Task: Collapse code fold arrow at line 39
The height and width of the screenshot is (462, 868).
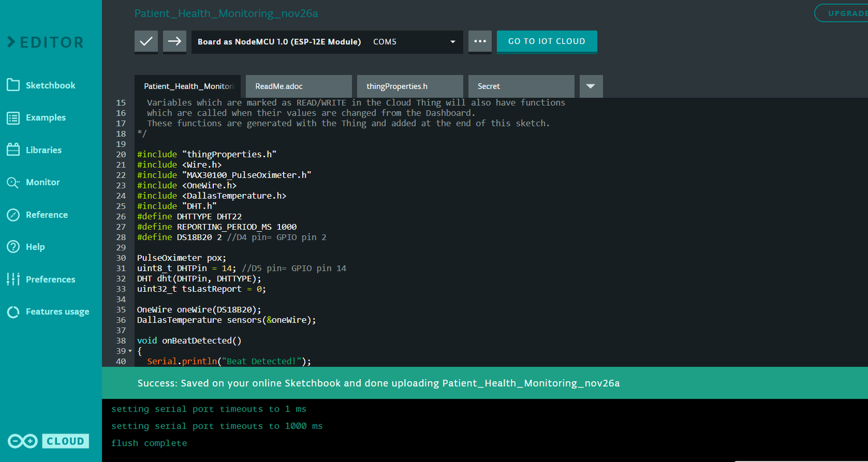Action: (130, 351)
